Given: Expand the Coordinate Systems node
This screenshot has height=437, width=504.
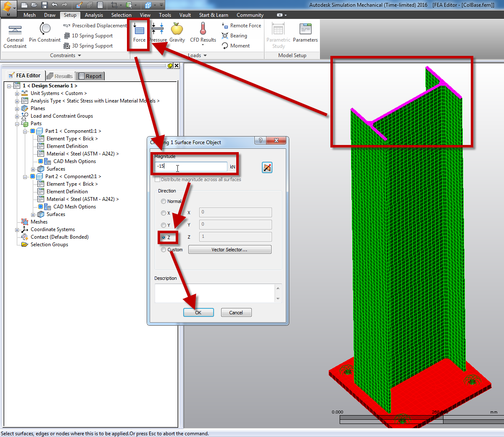Looking at the screenshot, I should tap(17, 229).
